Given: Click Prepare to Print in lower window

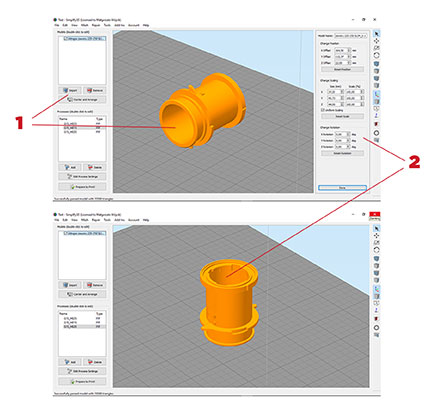Looking at the screenshot, I should (x=82, y=381).
